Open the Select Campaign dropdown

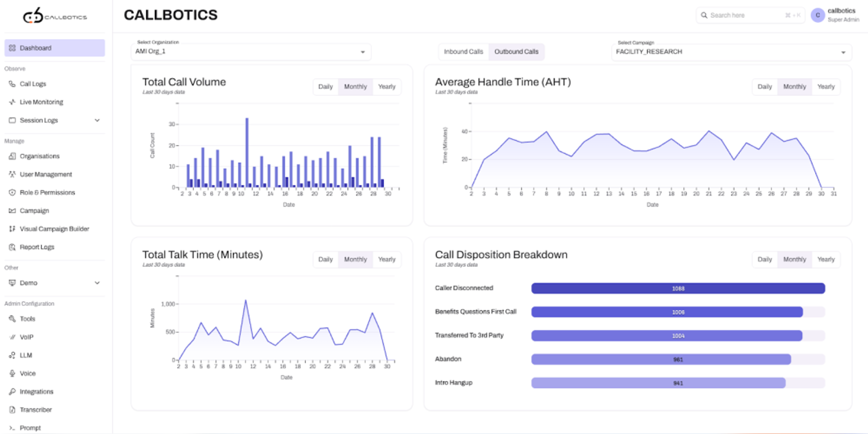pyautogui.click(x=731, y=52)
